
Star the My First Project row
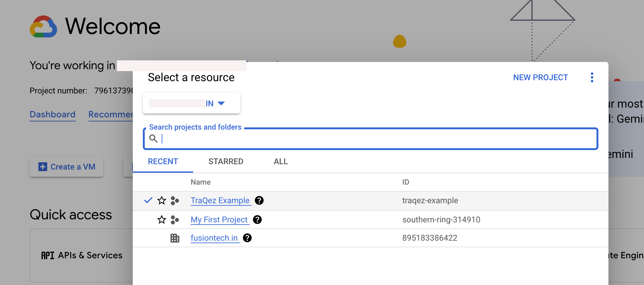click(162, 220)
